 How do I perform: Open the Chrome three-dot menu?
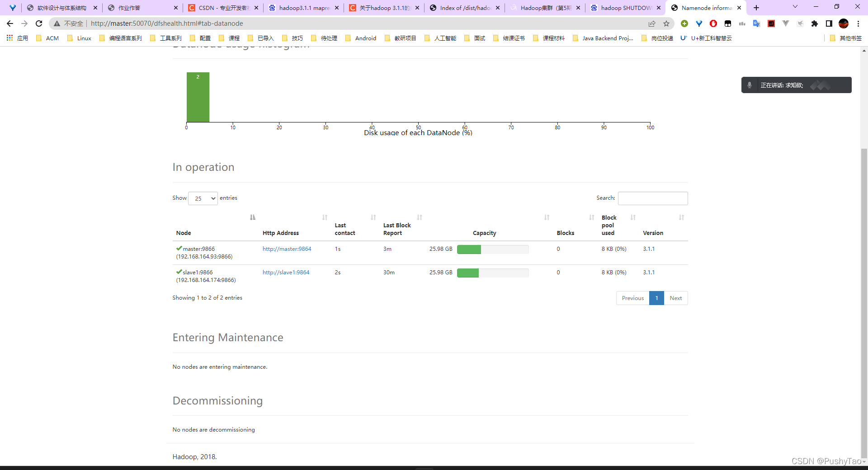[858, 23]
